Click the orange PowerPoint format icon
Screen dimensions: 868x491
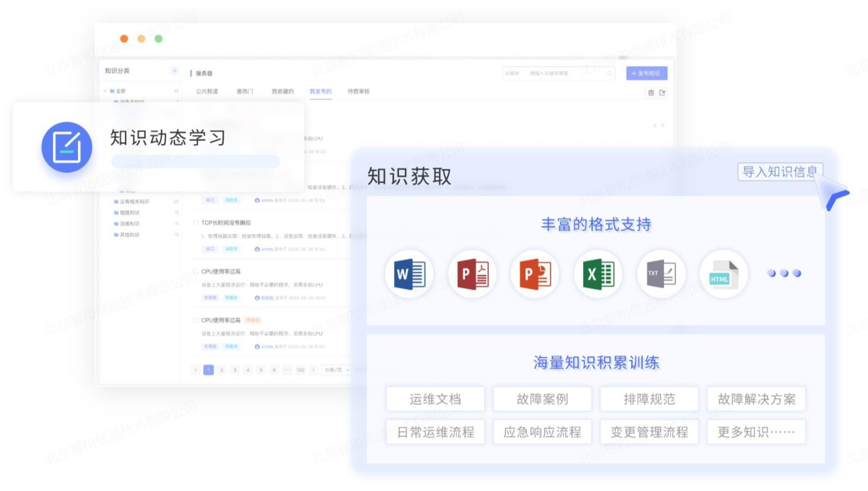[535, 274]
